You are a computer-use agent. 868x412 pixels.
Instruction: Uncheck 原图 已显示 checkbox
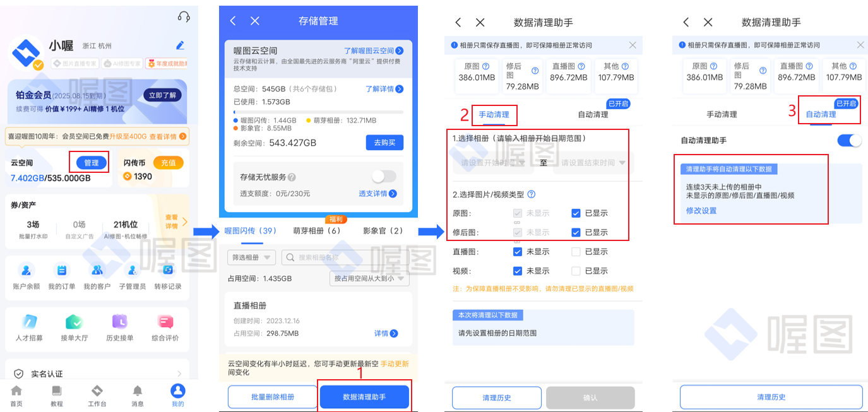pos(576,213)
